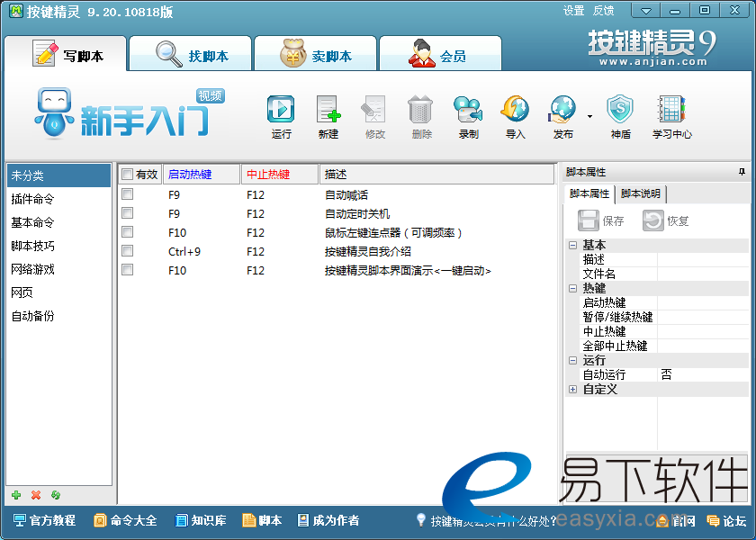Select the 脚本技巧 category

(58, 246)
